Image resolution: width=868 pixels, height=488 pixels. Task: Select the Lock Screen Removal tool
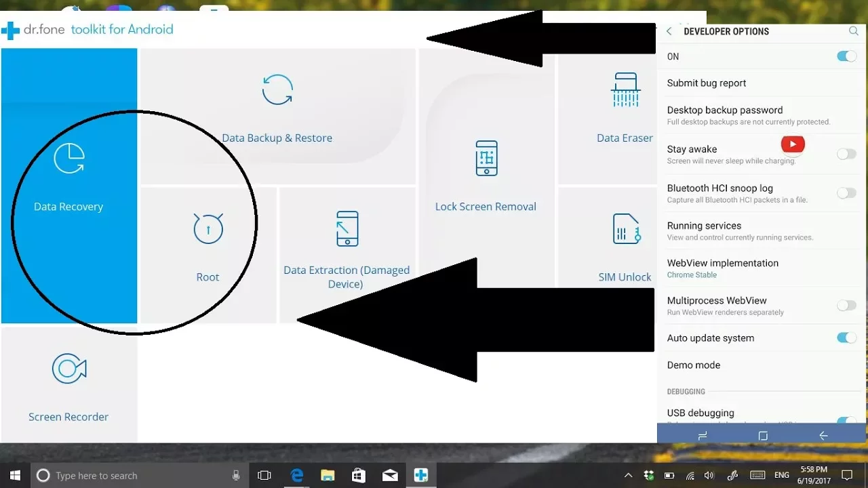pos(486,185)
